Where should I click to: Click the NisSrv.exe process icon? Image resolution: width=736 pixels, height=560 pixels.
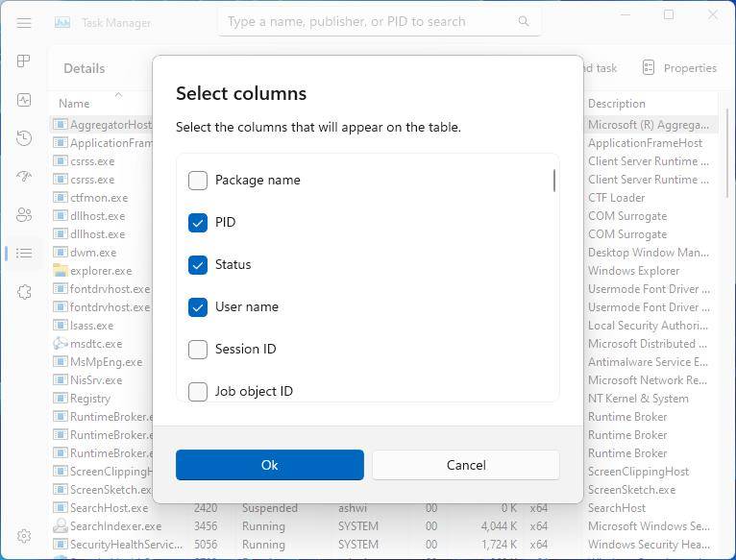click(61, 379)
